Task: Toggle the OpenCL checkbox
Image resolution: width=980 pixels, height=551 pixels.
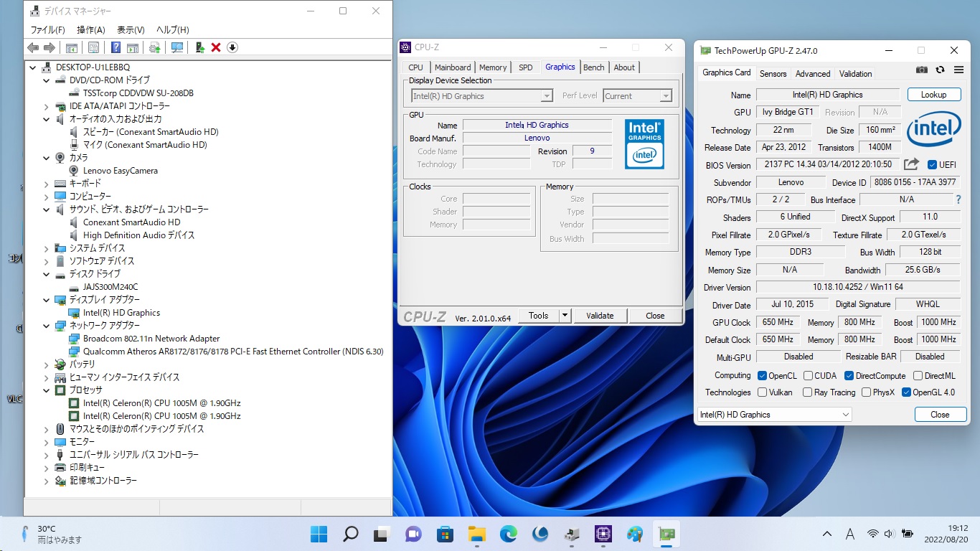Action: coord(763,376)
